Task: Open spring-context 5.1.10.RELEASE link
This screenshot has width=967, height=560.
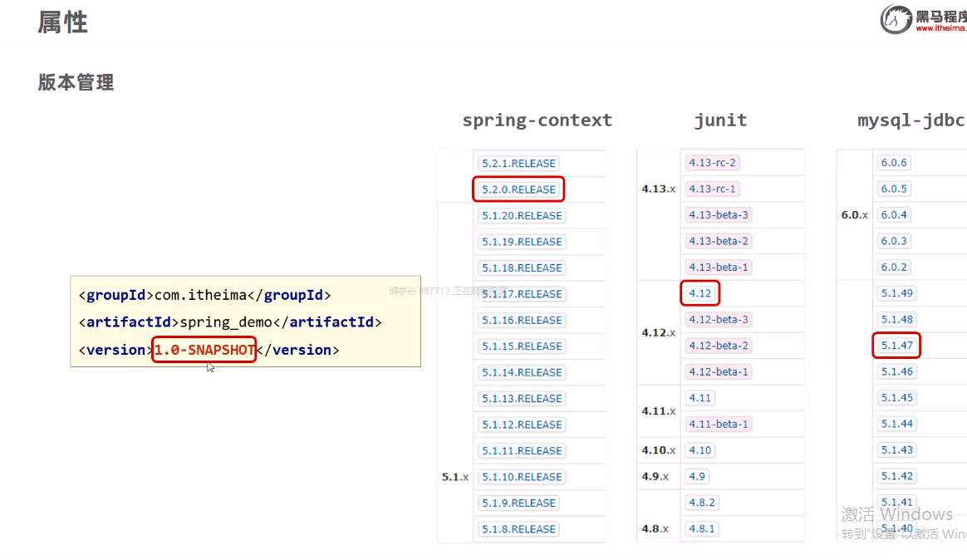Action: click(522, 477)
